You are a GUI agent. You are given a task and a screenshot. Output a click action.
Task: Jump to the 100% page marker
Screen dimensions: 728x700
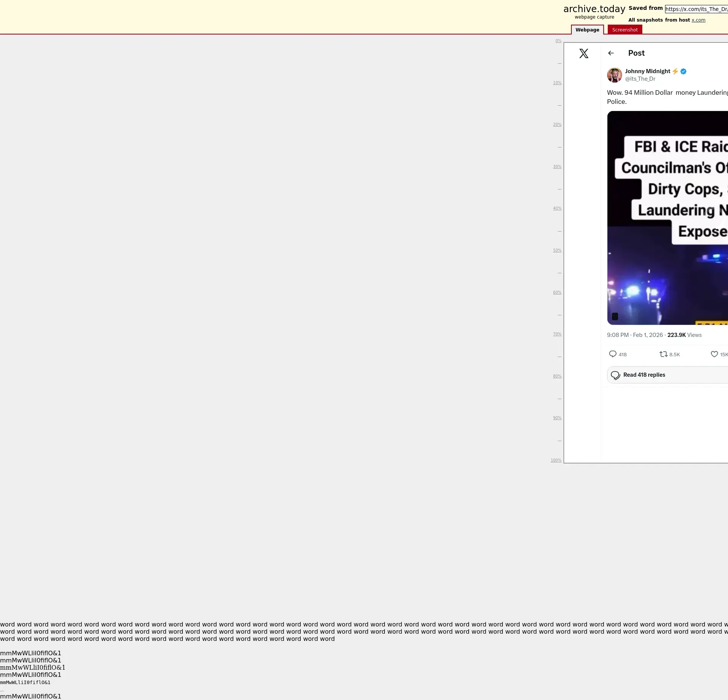click(x=556, y=460)
